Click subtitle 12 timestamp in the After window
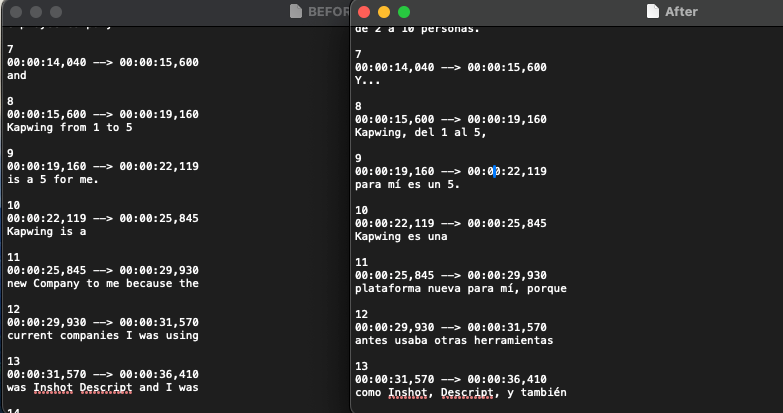The width and height of the screenshot is (783, 413). click(x=451, y=327)
